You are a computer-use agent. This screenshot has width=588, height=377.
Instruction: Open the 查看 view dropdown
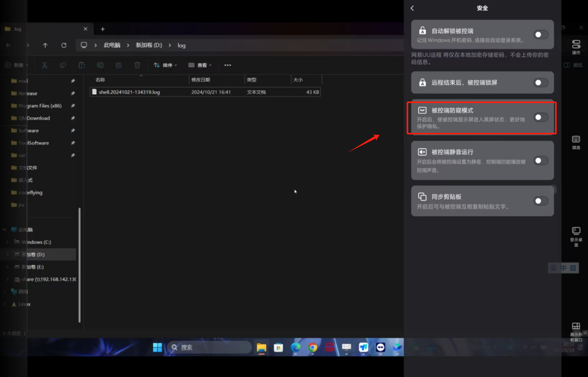pos(200,65)
